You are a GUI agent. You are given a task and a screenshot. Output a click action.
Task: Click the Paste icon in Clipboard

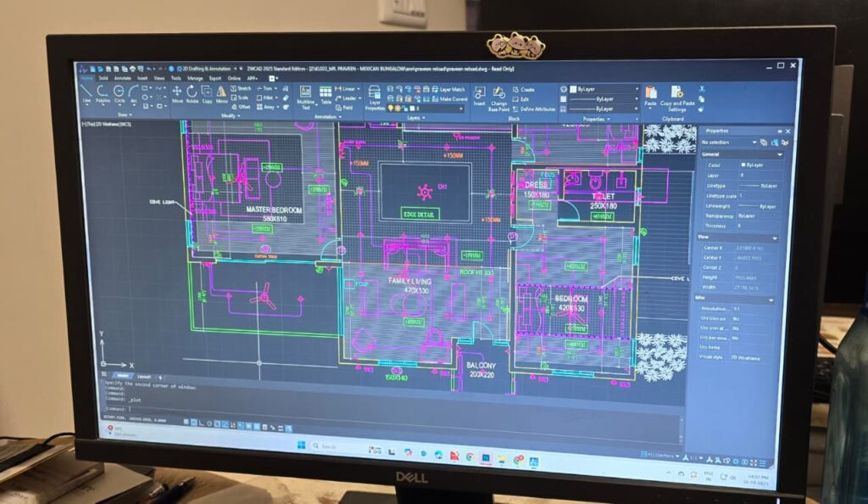click(650, 95)
